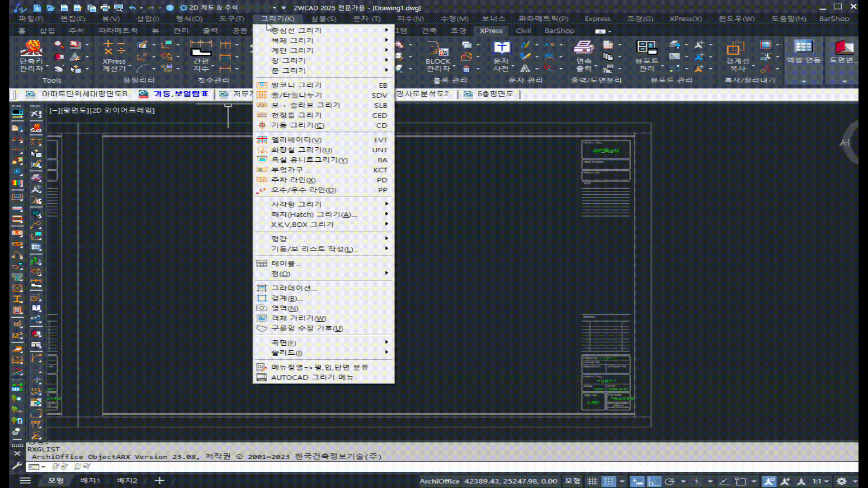Toggle snap mode in status bar
The width and height of the screenshot is (868, 488).
pyautogui.click(x=609, y=481)
